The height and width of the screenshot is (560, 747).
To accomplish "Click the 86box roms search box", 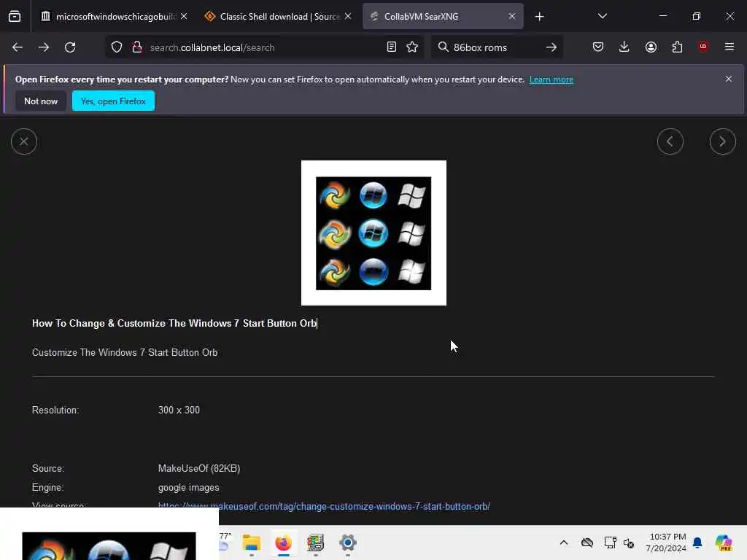I will point(495,47).
